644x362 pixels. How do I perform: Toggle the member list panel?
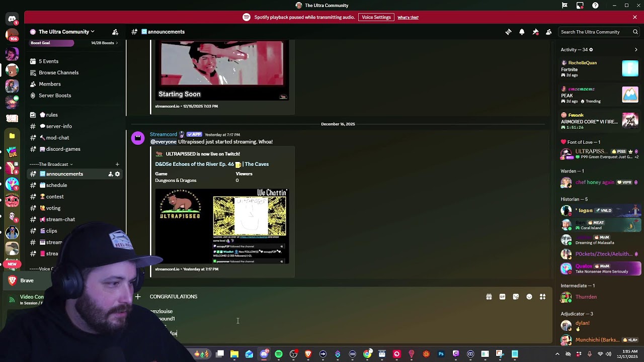tap(549, 32)
